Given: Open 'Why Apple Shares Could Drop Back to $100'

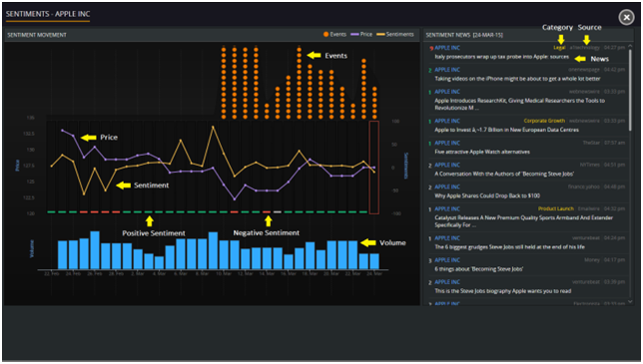Looking at the screenshot, I should coord(487,195).
